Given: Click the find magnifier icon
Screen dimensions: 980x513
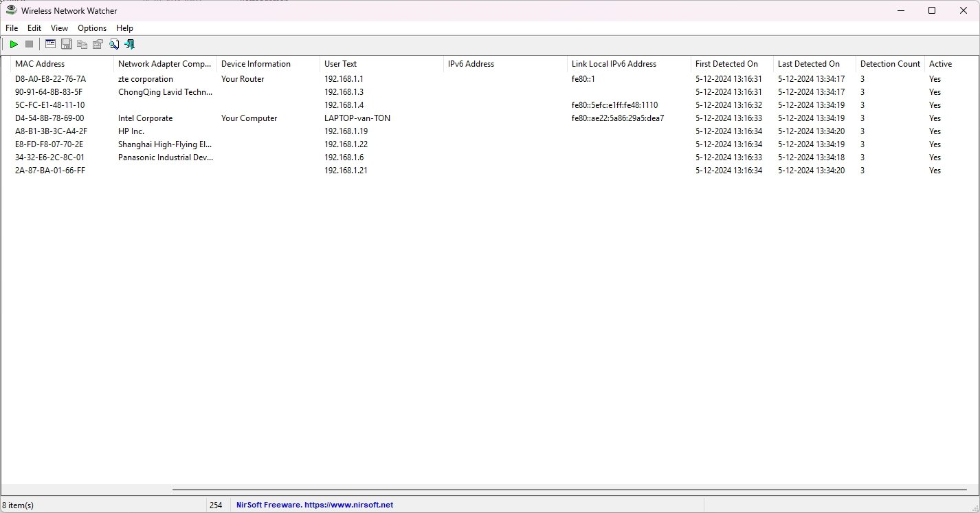Looking at the screenshot, I should 114,44.
